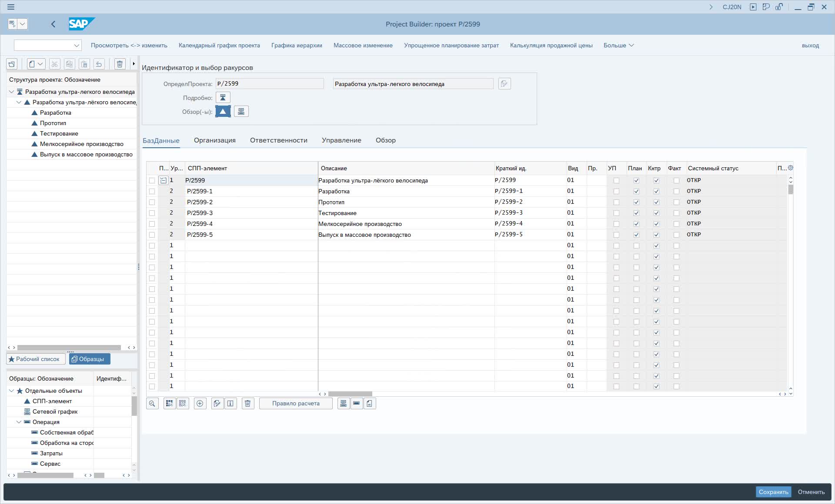
Task: Click the document overview icon below table
Action: click(x=370, y=404)
